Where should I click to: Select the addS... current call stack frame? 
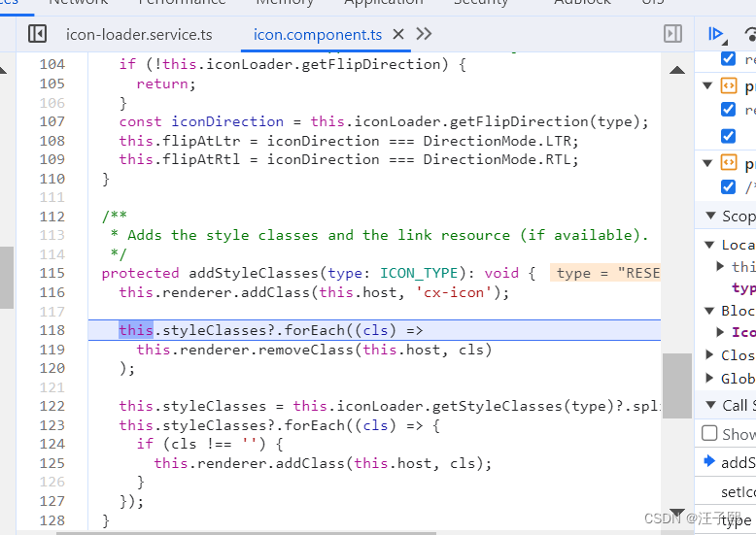[x=738, y=463]
